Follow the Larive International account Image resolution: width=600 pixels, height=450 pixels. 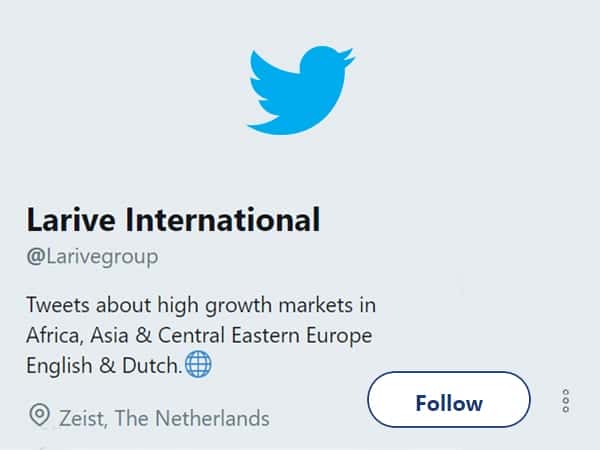pos(449,399)
